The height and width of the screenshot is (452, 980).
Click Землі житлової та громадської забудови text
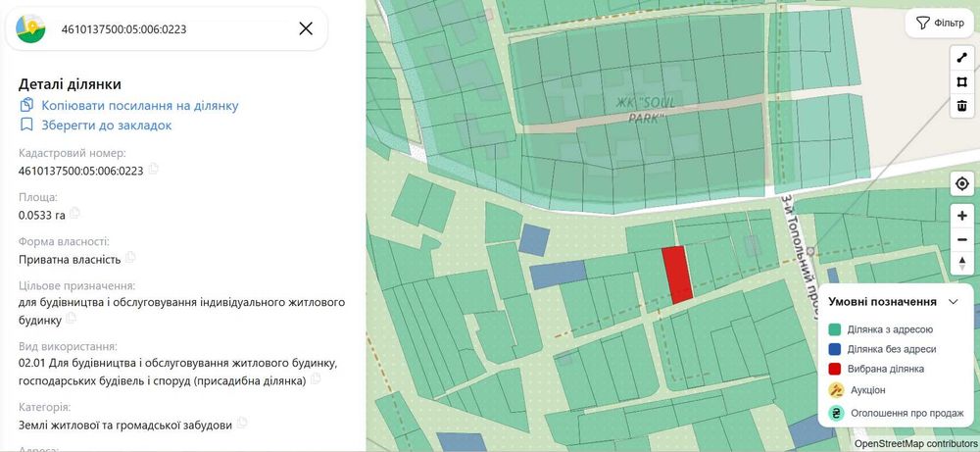pyautogui.click(x=125, y=425)
